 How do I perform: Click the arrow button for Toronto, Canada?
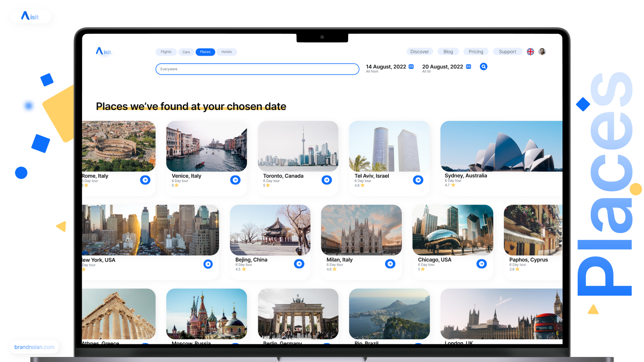[x=327, y=180]
